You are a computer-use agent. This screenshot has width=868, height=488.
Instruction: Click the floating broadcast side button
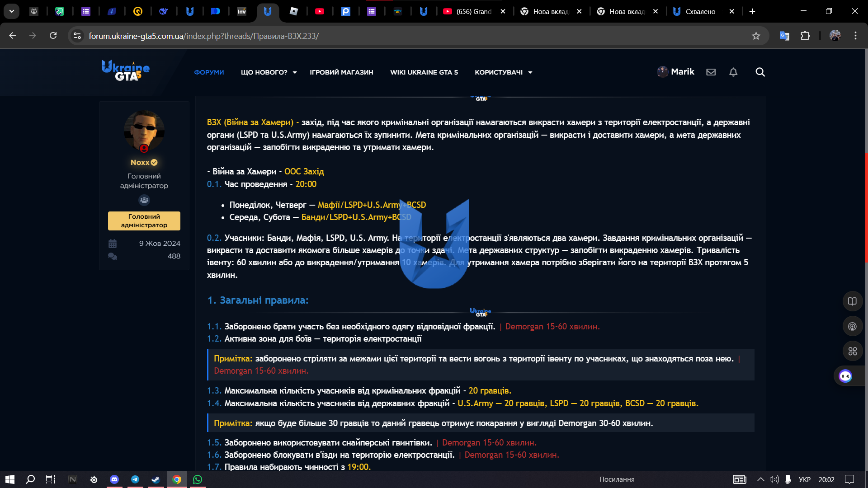coord(852,326)
